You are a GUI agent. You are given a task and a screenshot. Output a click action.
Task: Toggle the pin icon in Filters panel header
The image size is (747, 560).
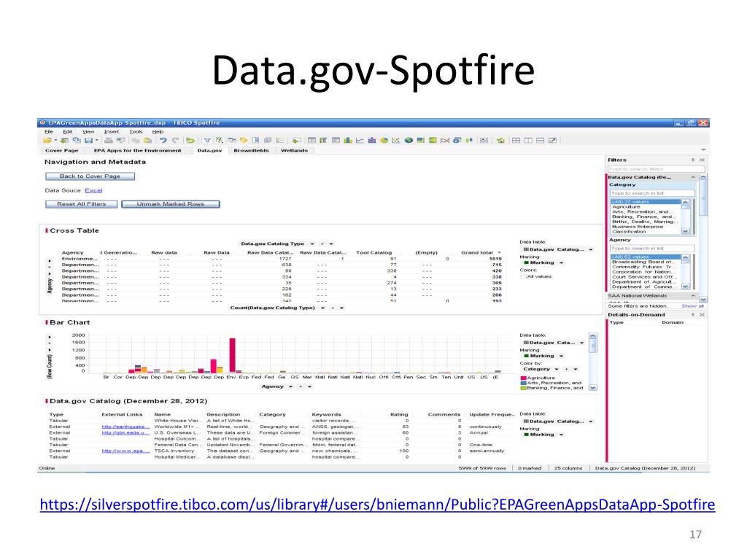coord(693,160)
